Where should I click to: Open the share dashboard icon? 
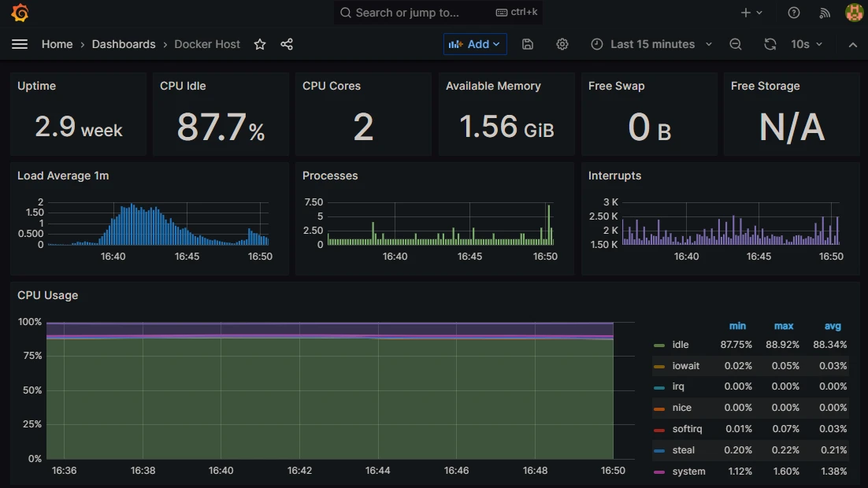click(287, 44)
